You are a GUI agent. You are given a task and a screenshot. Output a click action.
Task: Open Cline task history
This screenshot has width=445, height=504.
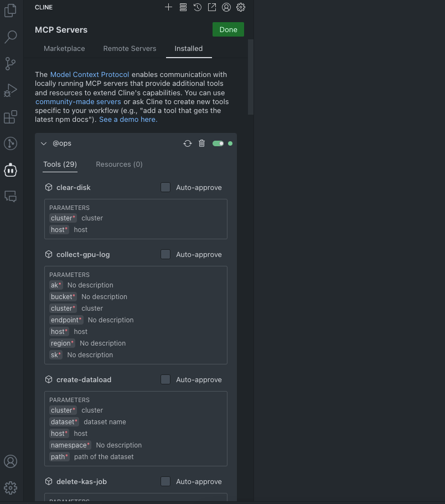coord(197,7)
